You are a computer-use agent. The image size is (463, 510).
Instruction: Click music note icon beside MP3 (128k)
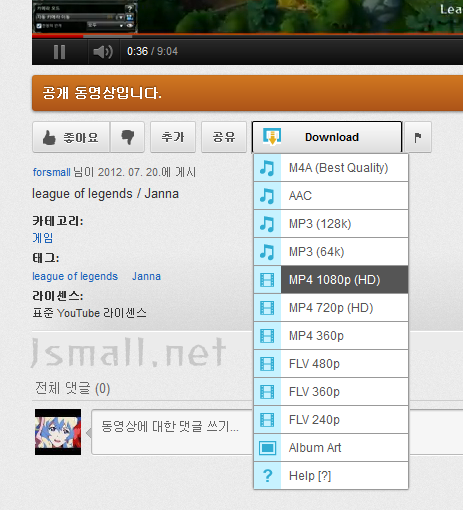point(267,224)
